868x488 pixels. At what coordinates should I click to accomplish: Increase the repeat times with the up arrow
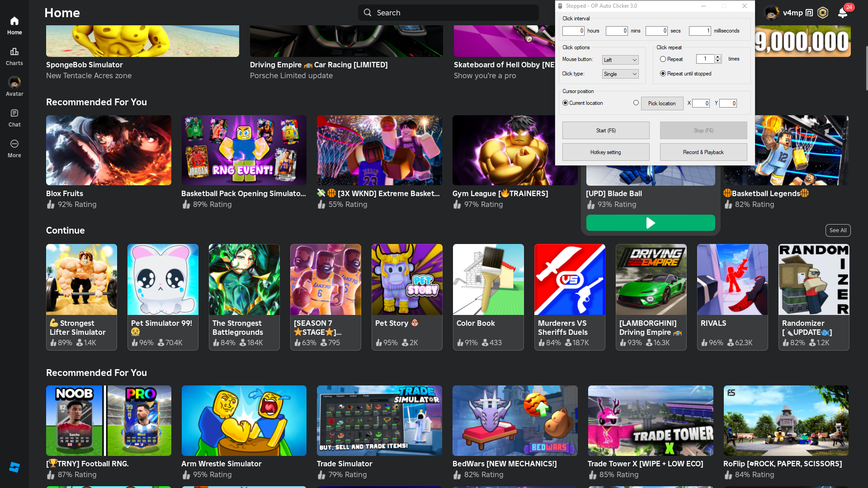(x=717, y=57)
